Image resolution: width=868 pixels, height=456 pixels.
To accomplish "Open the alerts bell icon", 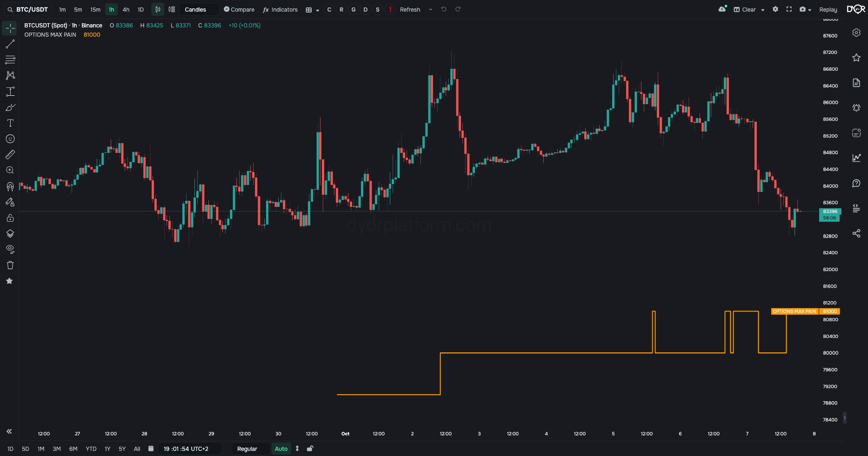I will (856, 108).
